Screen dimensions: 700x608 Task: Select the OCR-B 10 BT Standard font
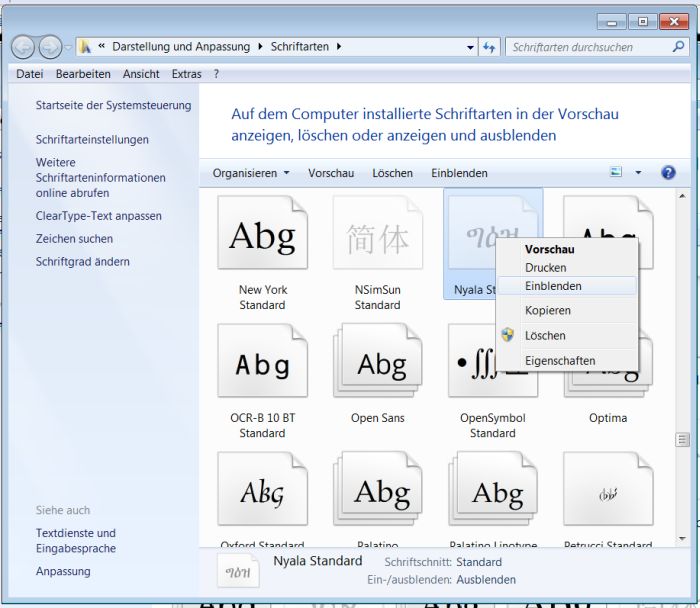click(x=262, y=361)
